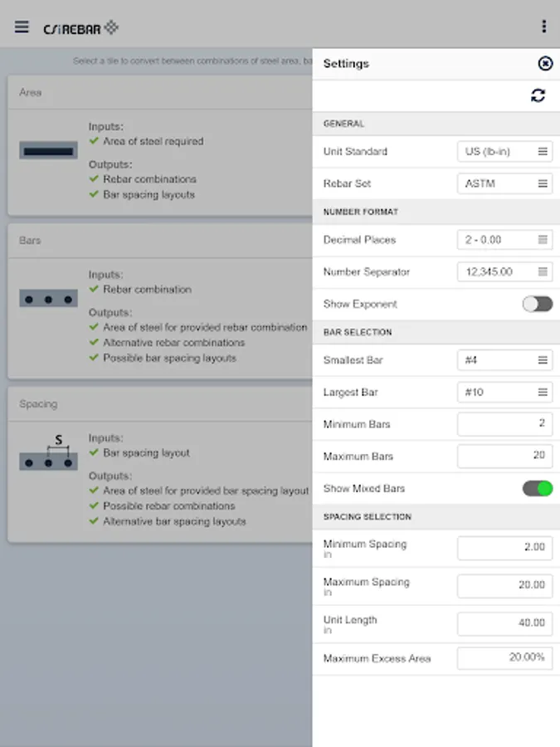This screenshot has height=747, width=560.
Task: Expand the Rebar Set ASTM dropdown
Action: (504, 183)
